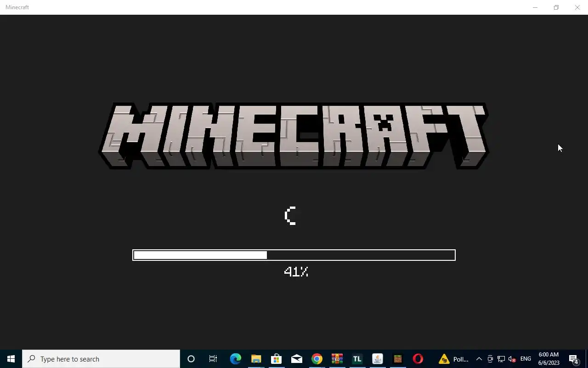Open the muted volume tray icon

tap(512, 359)
